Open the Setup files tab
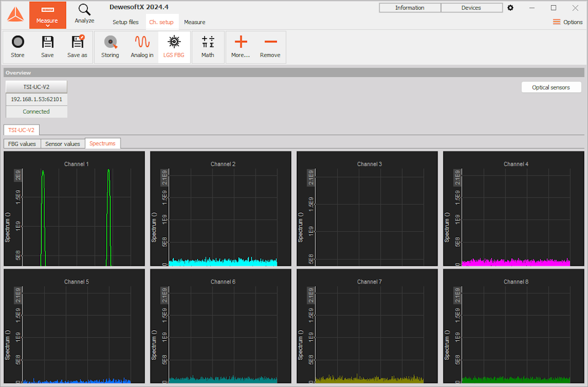Viewport: 588px width, 387px height. [126, 22]
